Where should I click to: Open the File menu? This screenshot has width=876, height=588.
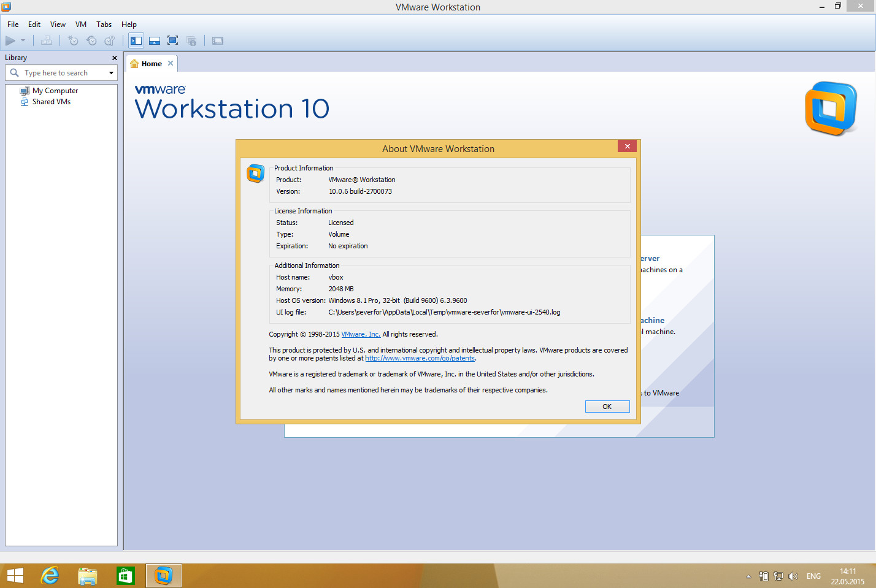(x=13, y=25)
